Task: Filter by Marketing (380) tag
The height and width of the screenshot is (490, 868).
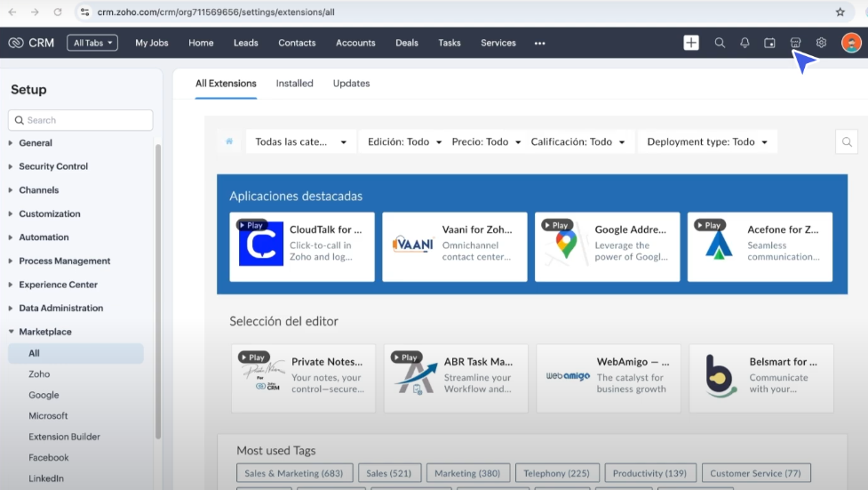Action: [467, 473]
